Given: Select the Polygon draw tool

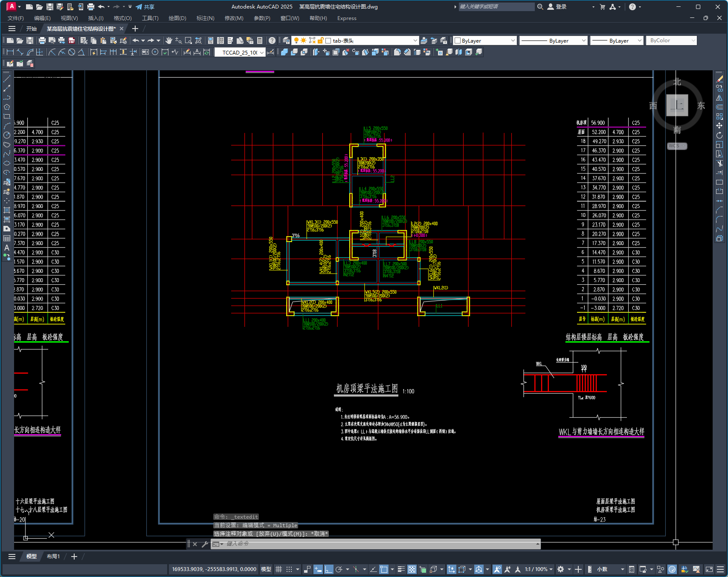Looking at the screenshot, I should click(x=7, y=107).
